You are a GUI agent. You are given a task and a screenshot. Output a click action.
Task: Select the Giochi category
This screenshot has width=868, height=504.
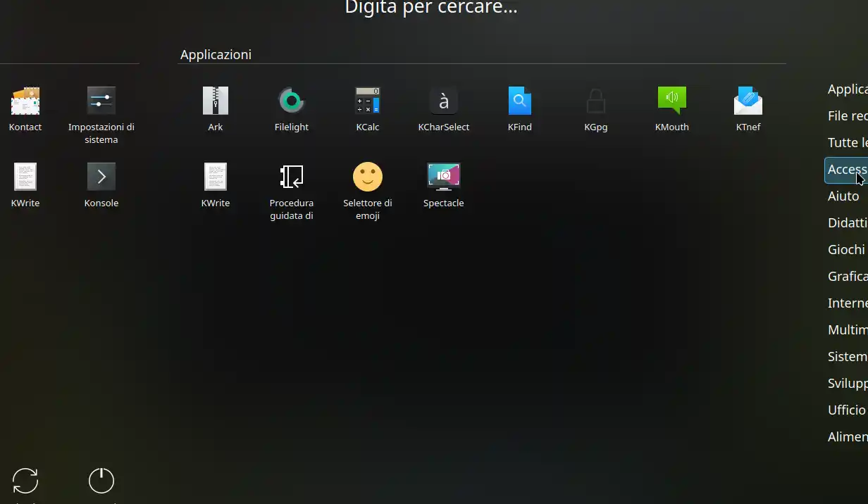pyautogui.click(x=846, y=249)
